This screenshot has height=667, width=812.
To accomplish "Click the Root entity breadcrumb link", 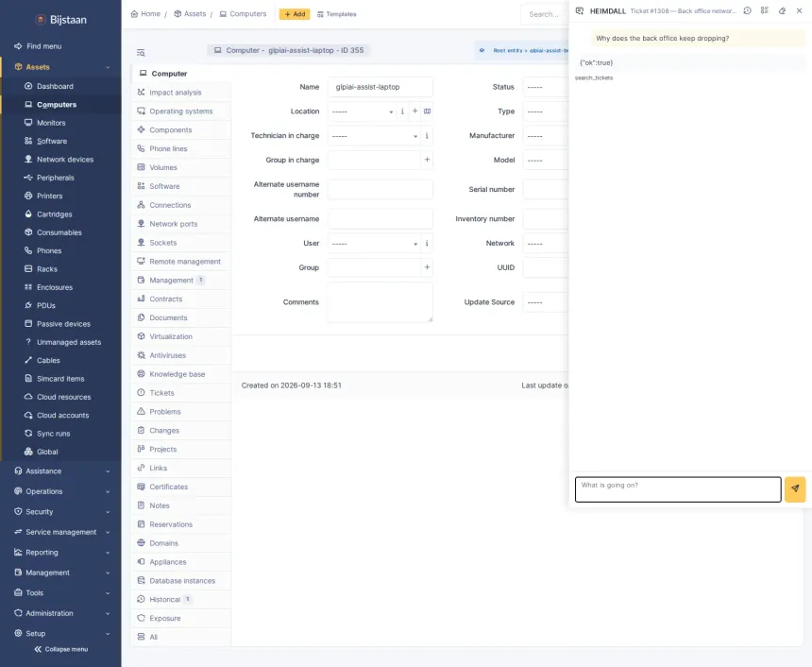I will click(522, 50).
